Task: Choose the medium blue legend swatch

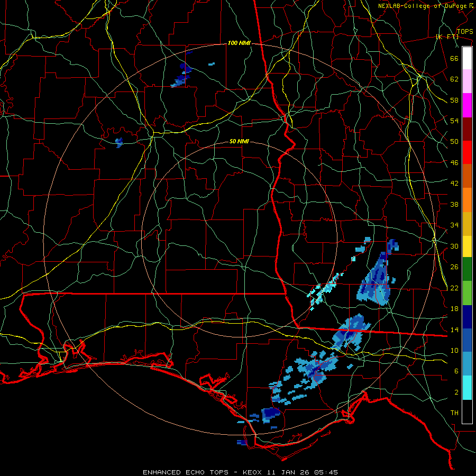Action: tap(467, 340)
